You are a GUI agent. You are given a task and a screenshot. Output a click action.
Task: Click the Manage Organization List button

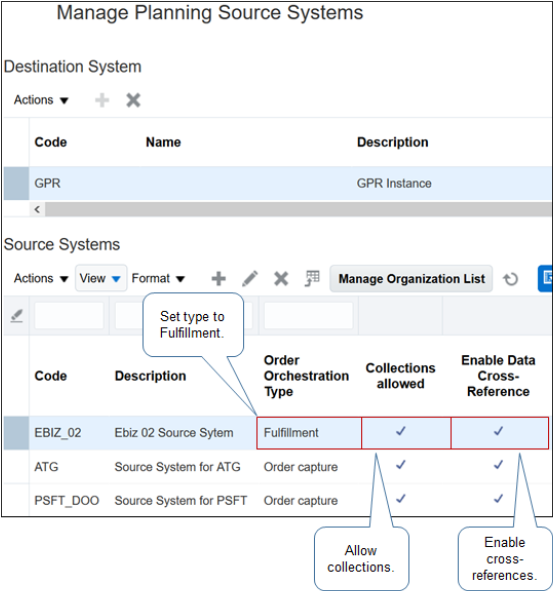(411, 279)
